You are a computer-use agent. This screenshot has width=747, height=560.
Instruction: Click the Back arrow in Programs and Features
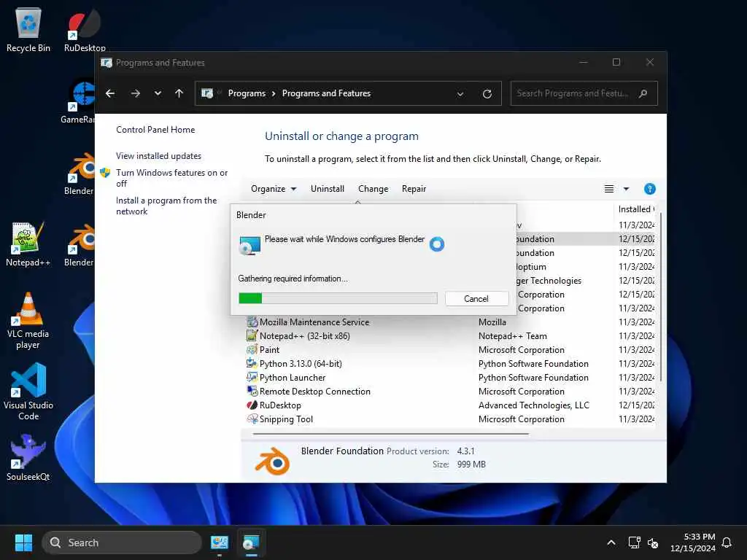110,93
